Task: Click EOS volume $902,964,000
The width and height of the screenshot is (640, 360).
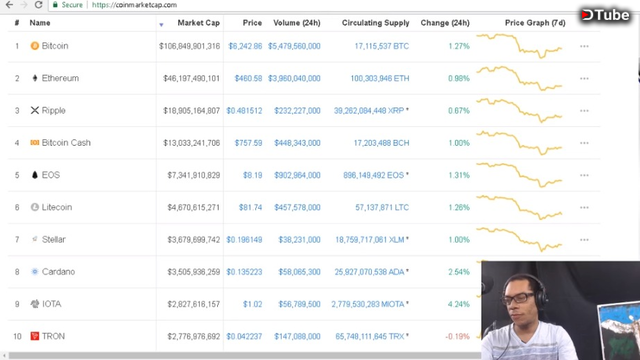Action: [x=297, y=175]
